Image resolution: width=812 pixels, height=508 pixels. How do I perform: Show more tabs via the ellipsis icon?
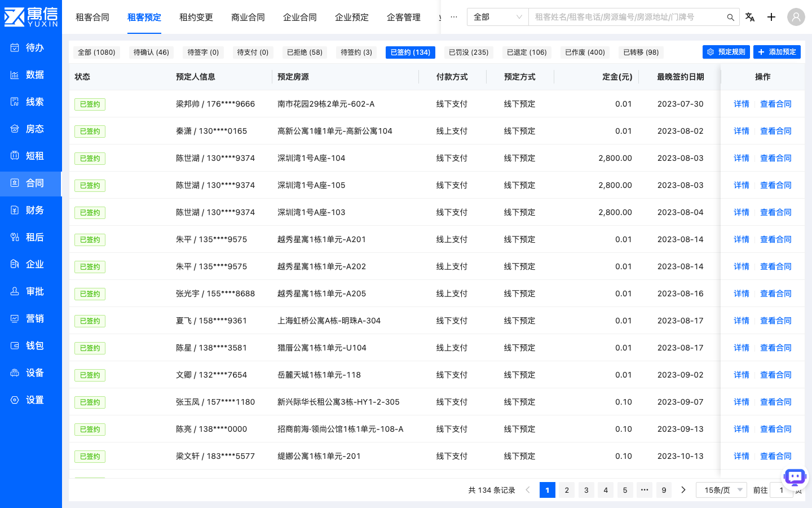(x=454, y=17)
